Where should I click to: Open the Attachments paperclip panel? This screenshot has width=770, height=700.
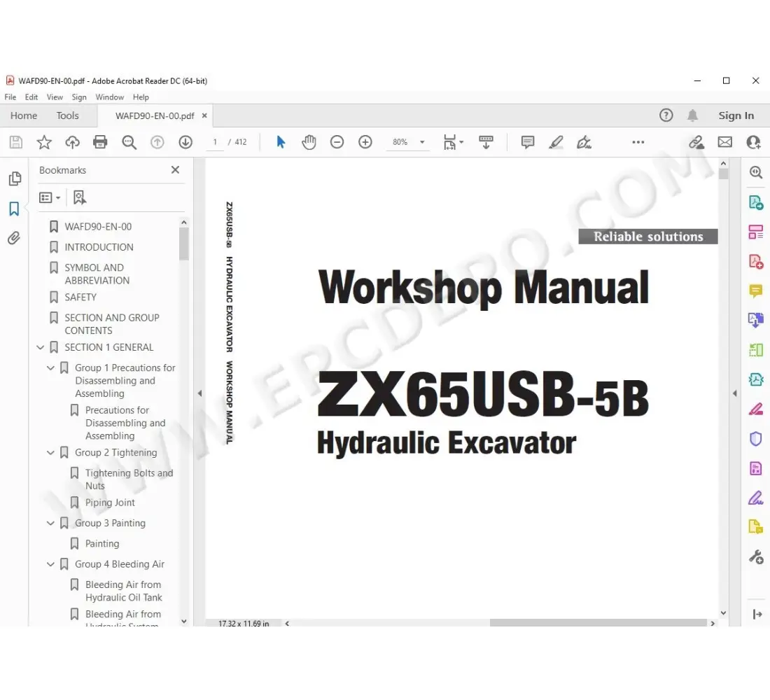point(15,238)
